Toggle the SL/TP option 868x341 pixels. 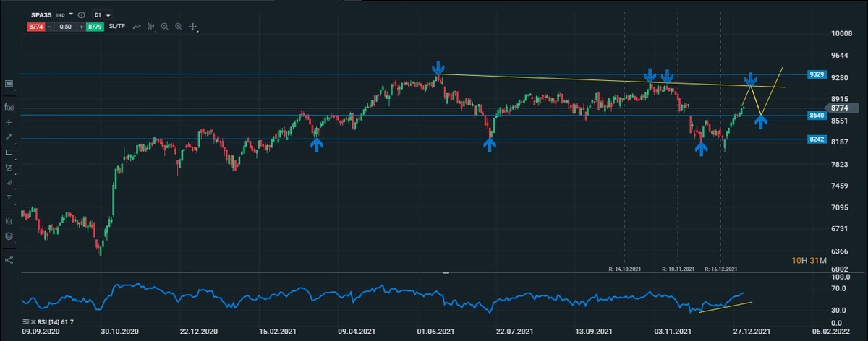(x=117, y=27)
